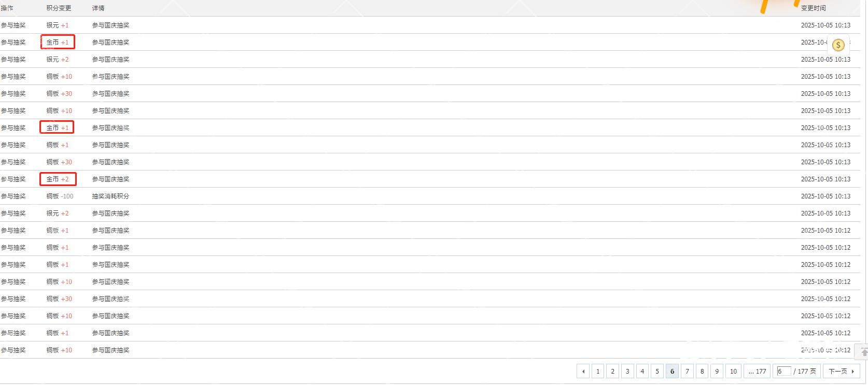Click the 积分变更 column header
This screenshot has width=868, height=385.
click(59, 8)
